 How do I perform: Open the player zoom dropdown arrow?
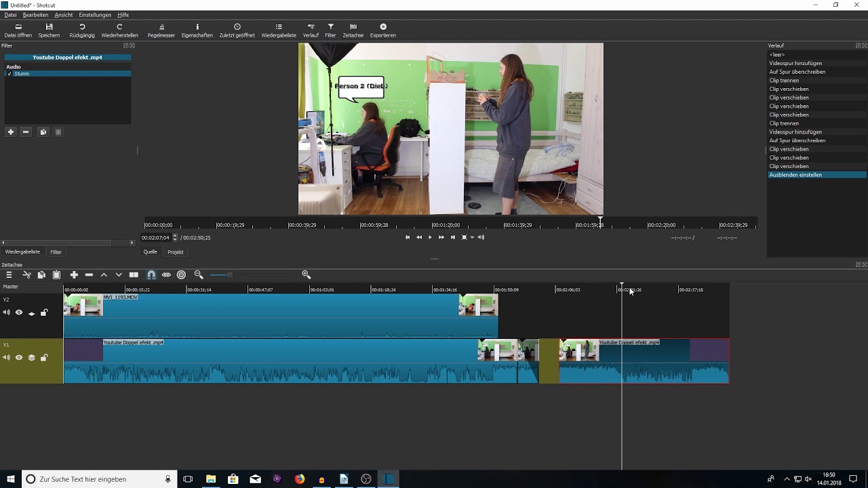click(x=472, y=237)
